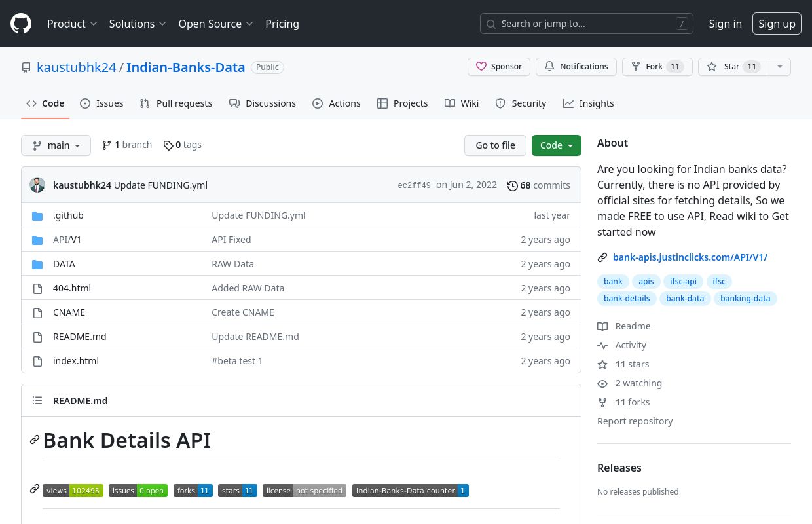Click the index.html file icon
Viewport: 812px width, 524px height.
coord(37,361)
